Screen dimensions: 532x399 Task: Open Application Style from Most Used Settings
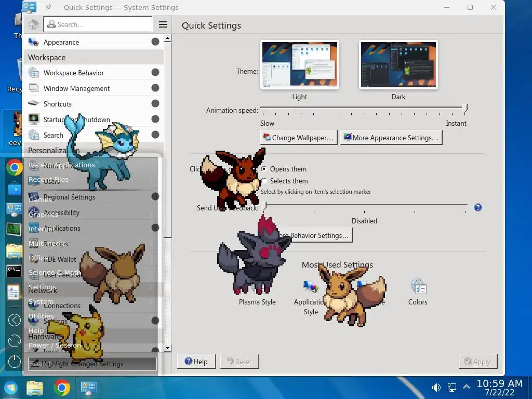click(311, 298)
